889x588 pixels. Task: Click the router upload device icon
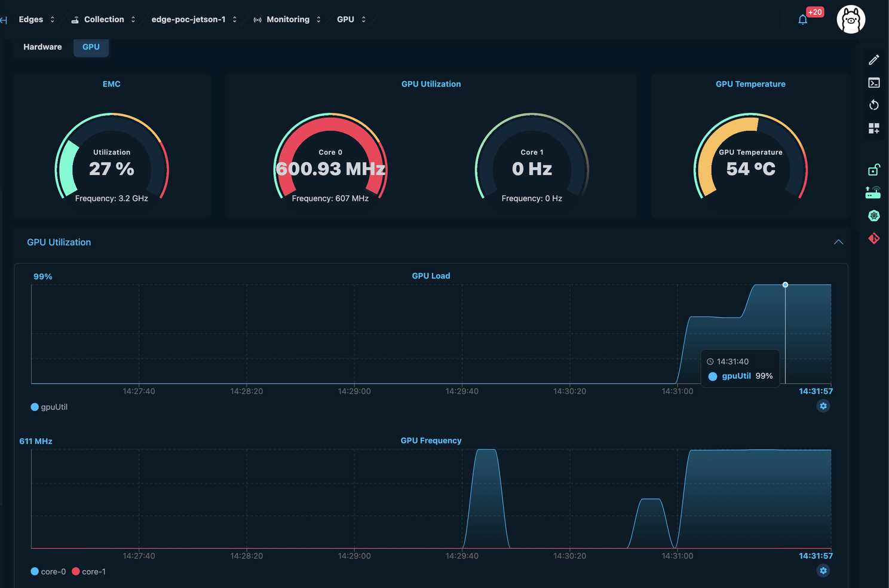coord(873,192)
